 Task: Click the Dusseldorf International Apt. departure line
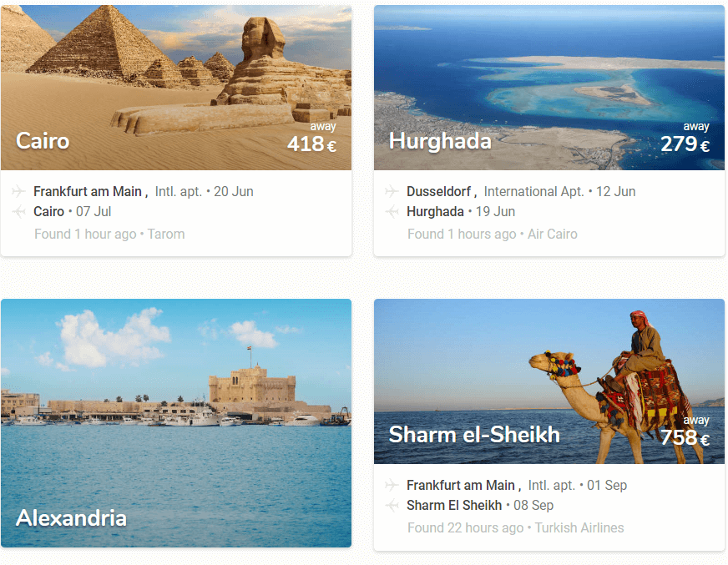coord(521,191)
